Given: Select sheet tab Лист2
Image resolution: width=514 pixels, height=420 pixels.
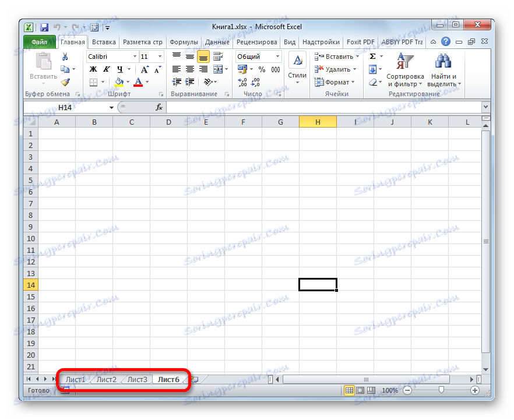Looking at the screenshot, I should point(107,379).
